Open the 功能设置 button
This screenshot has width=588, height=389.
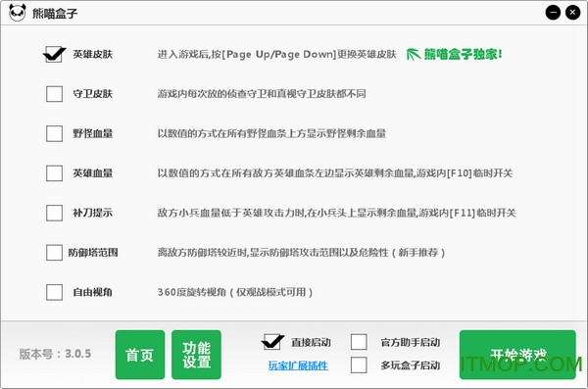click(x=196, y=355)
